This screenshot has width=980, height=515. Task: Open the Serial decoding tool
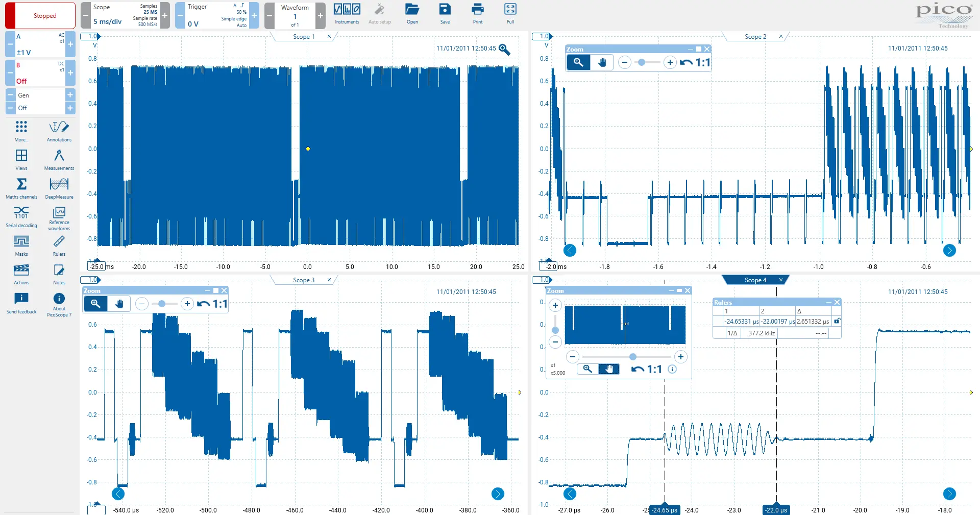[x=21, y=216]
